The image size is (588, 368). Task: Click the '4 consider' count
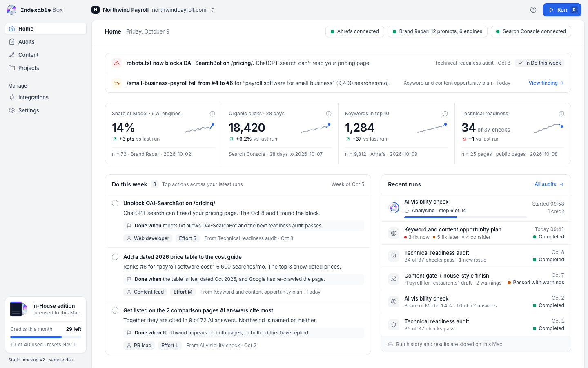click(476, 237)
